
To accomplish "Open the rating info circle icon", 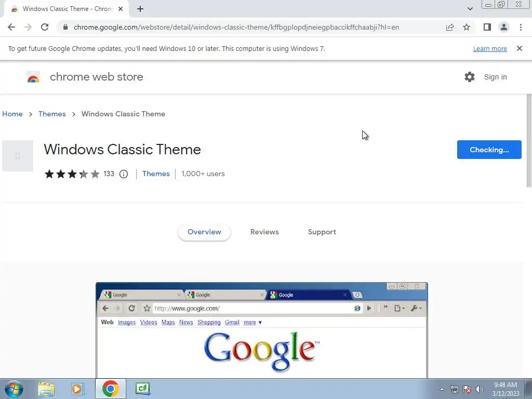I will click(x=124, y=174).
